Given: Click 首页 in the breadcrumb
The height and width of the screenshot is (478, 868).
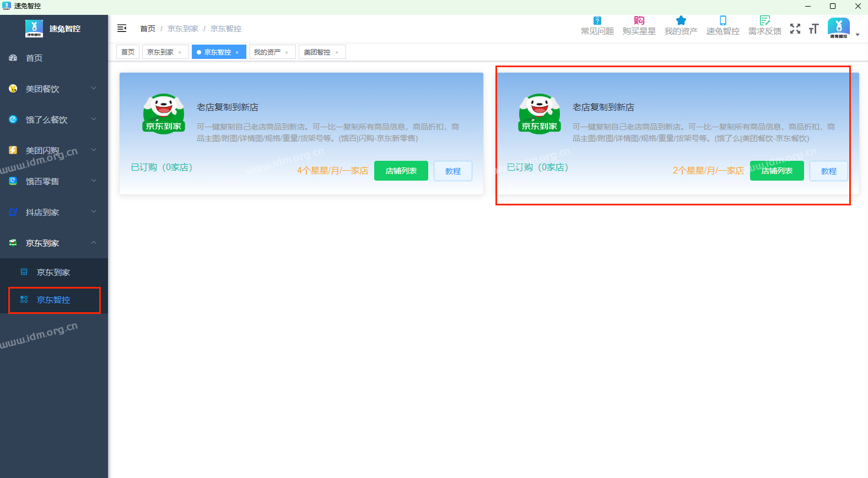Looking at the screenshot, I should (x=148, y=29).
